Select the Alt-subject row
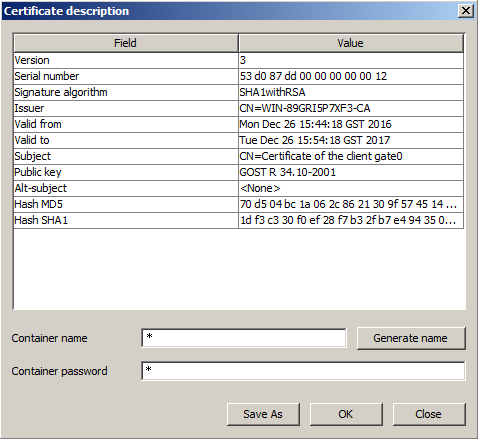The width and height of the screenshot is (478, 439). coord(238,188)
